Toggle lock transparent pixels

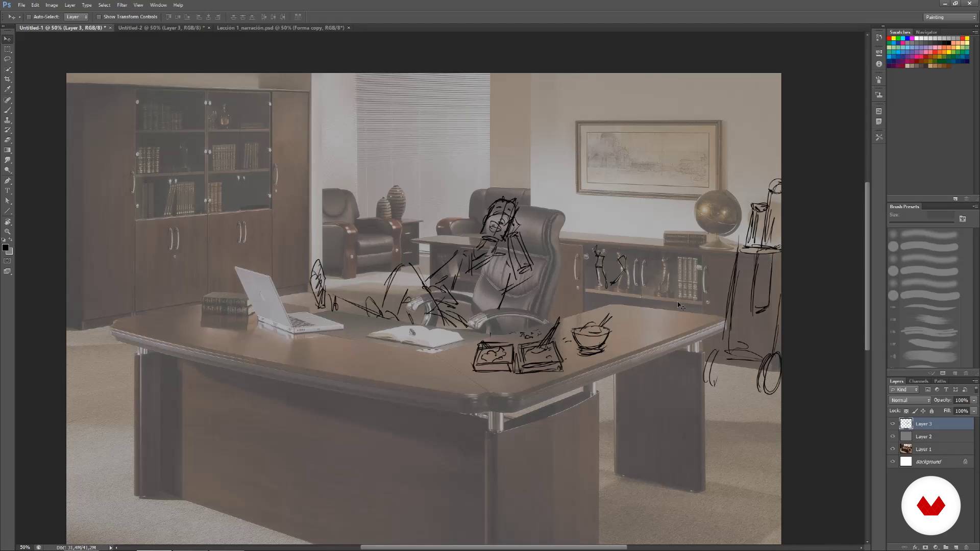tap(906, 411)
